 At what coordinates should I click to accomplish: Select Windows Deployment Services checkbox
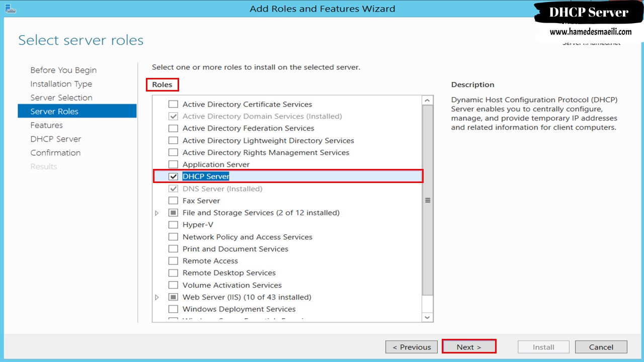pyautogui.click(x=173, y=309)
